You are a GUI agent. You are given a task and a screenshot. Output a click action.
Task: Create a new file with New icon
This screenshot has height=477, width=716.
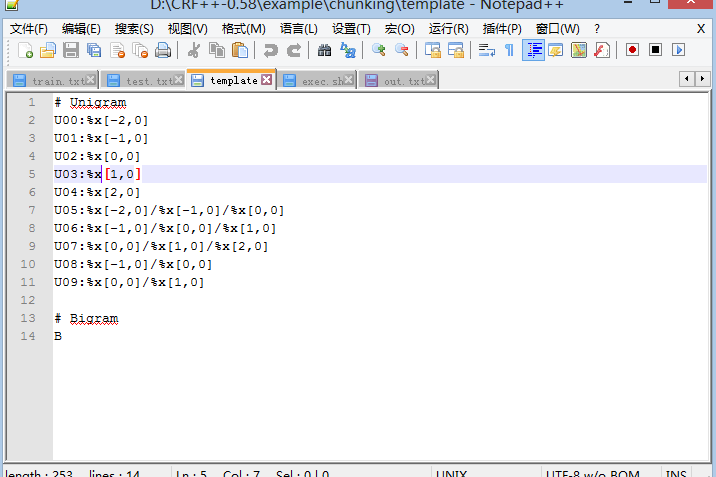26,50
